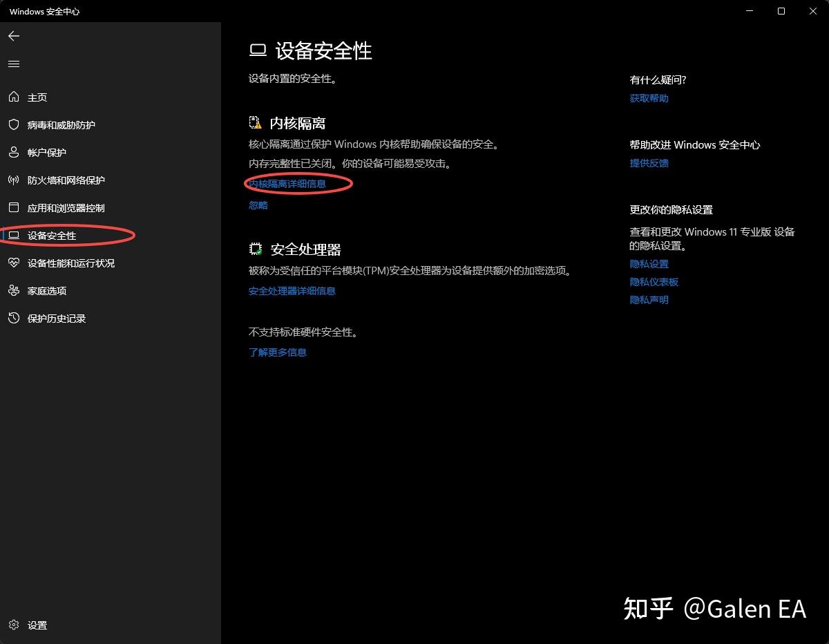Open 应用和浏览器控制 section
829x644 pixels.
[111, 208]
